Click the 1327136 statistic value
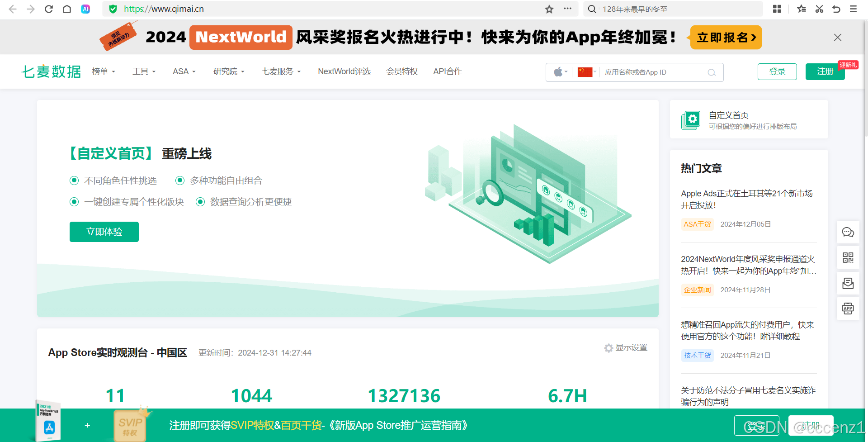This screenshot has height=442, width=868. 404,396
